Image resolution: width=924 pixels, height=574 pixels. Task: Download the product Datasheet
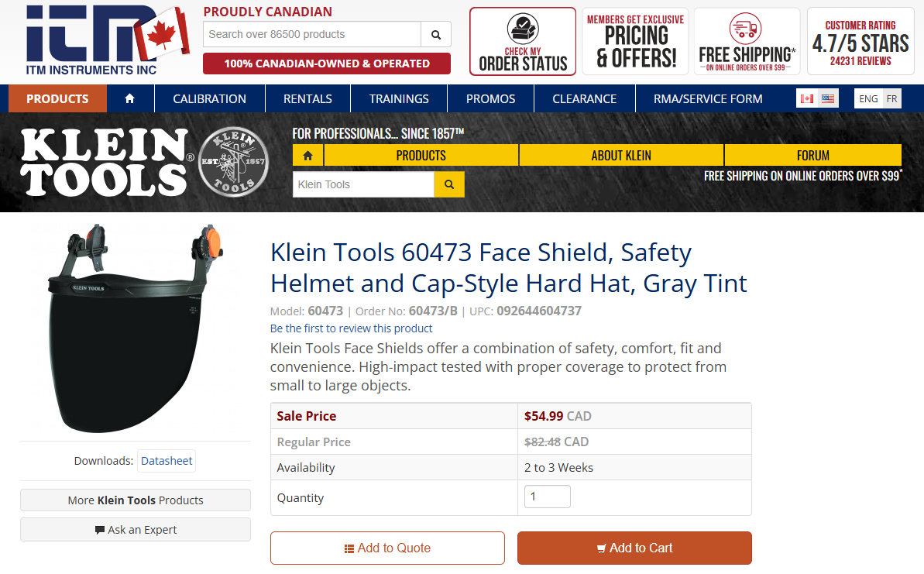click(166, 460)
